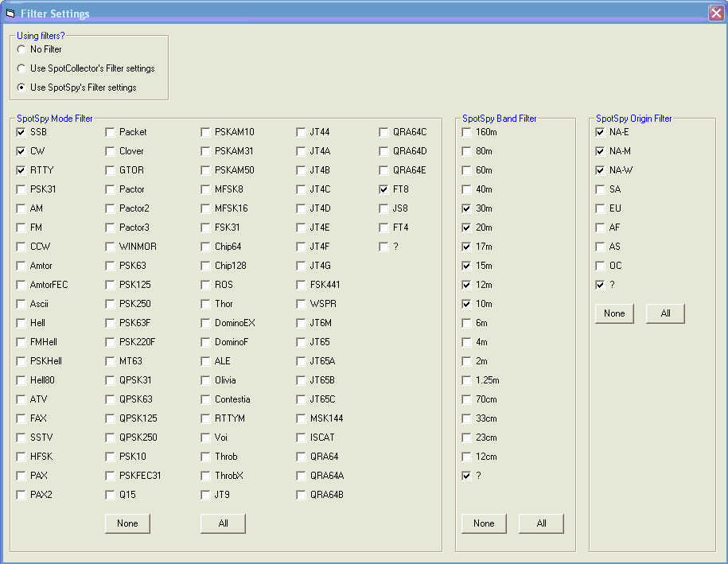Click the Filter Settings window title icon

(10, 14)
